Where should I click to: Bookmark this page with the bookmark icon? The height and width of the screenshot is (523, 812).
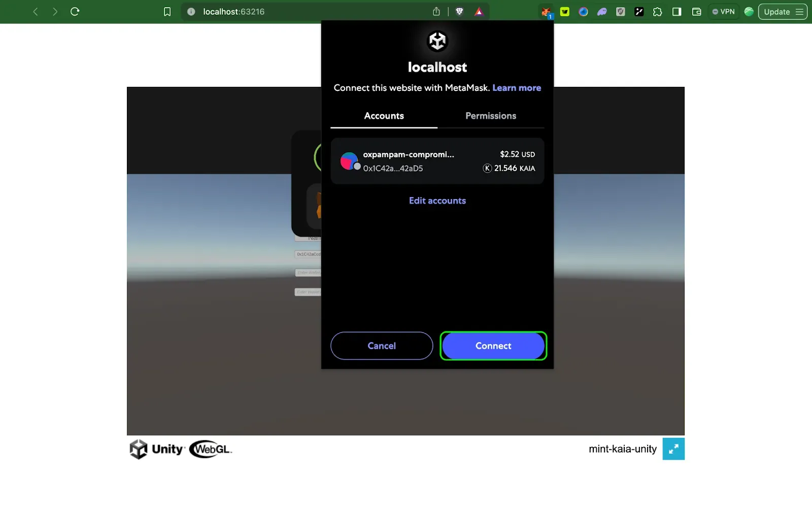(x=167, y=12)
